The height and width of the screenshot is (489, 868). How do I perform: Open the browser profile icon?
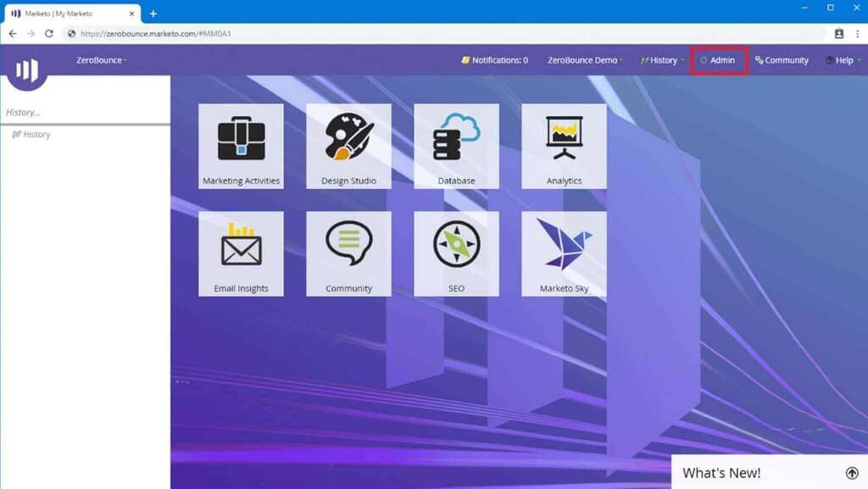(839, 34)
